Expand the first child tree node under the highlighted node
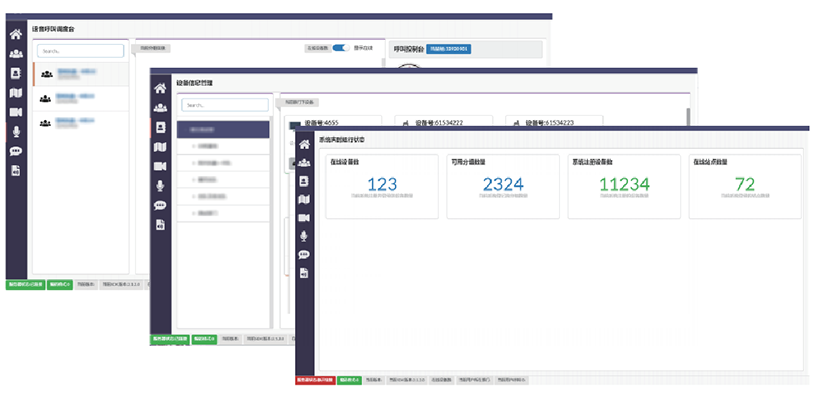This screenshot has width=823, height=398. pos(223,146)
